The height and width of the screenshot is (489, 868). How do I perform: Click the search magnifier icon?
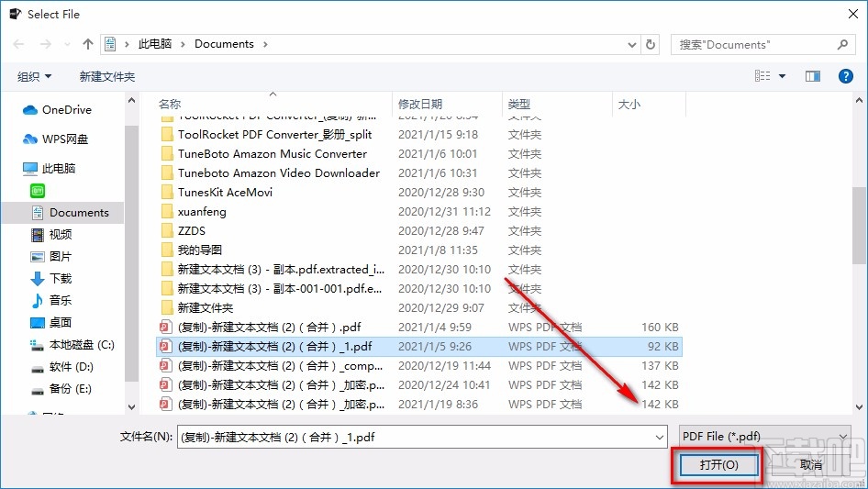click(842, 44)
